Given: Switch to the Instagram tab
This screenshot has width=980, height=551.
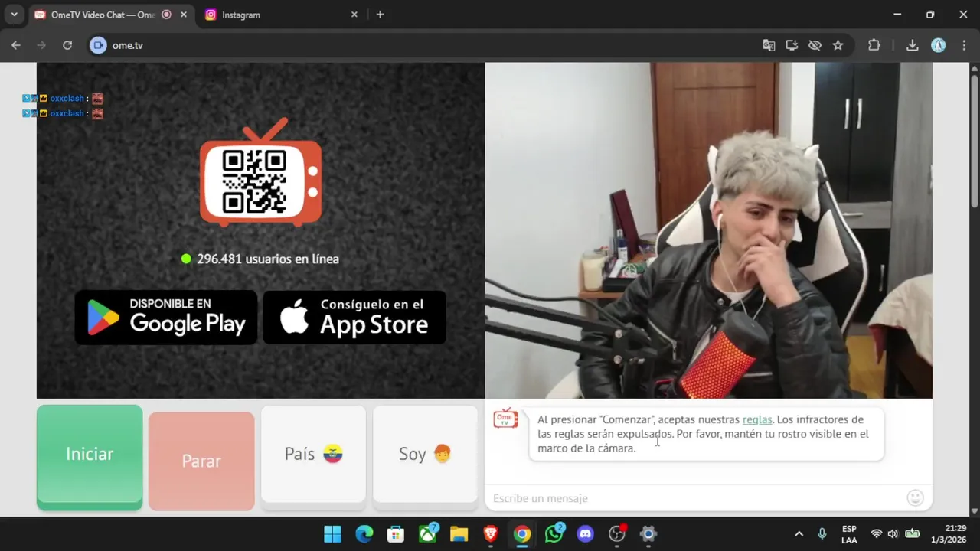Looking at the screenshot, I should point(281,15).
